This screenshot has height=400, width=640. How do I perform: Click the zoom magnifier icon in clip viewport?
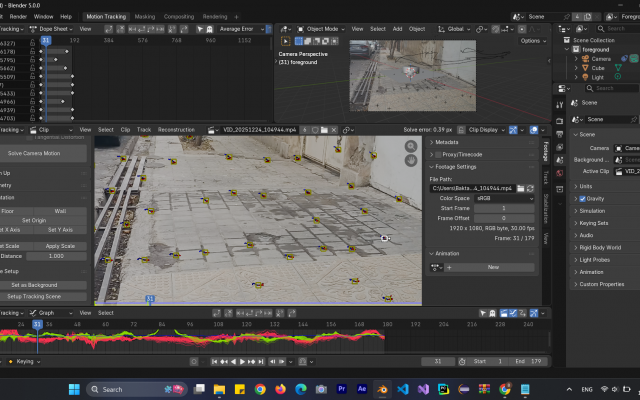tap(411, 146)
